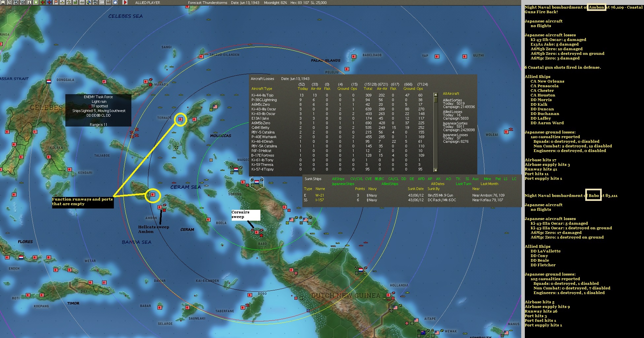The width and height of the screenshot is (644, 338).
Task: Filter sunk ships by SS submarines
Action: 467,179
